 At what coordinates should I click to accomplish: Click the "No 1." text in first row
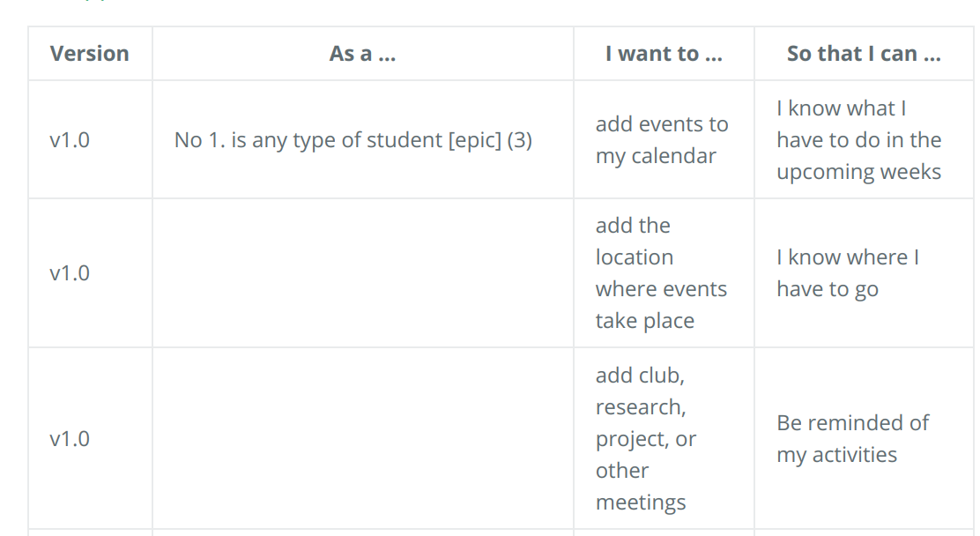(200, 140)
